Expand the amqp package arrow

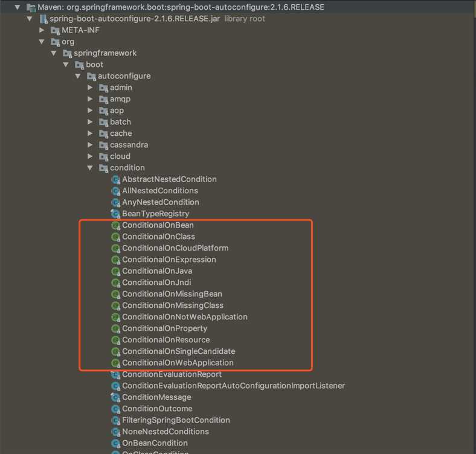pyautogui.click(x=90, y=99)
